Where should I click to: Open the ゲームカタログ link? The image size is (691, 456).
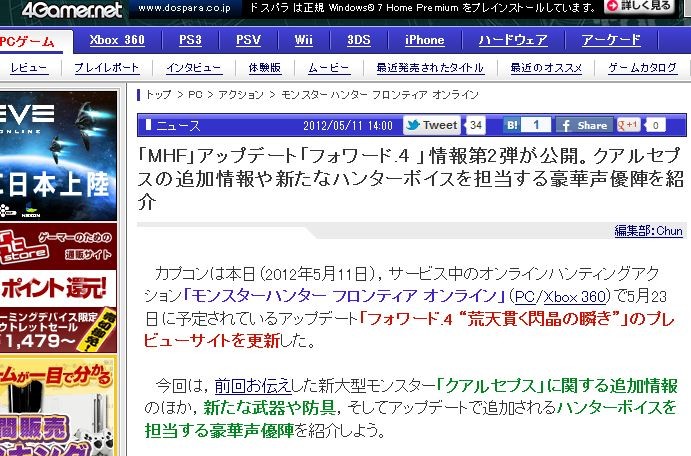(643, 68)
